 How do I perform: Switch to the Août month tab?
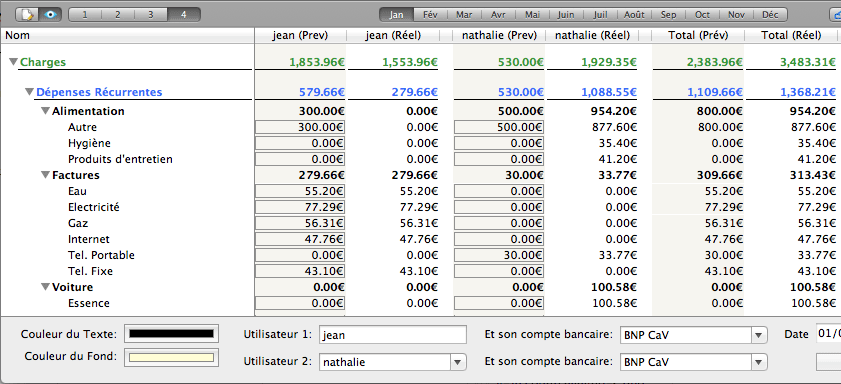click(634, 14)
